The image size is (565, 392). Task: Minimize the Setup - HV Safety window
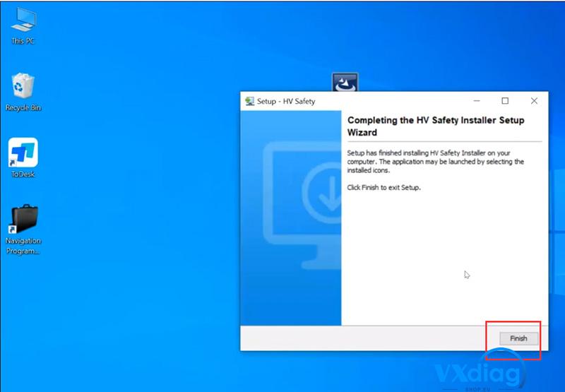point(477,101)
